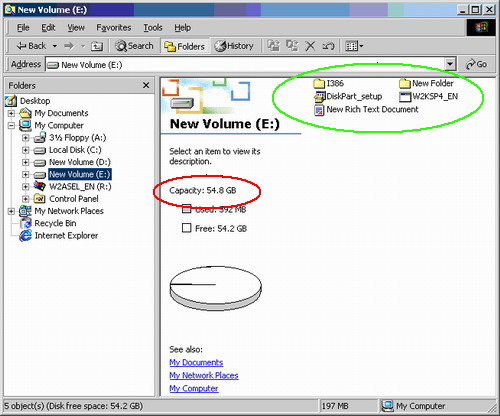Viewport: 500px width, 416px height.
Task: Select My Computer tree icon
Action: pyautogui.click(x=25, y=125)
